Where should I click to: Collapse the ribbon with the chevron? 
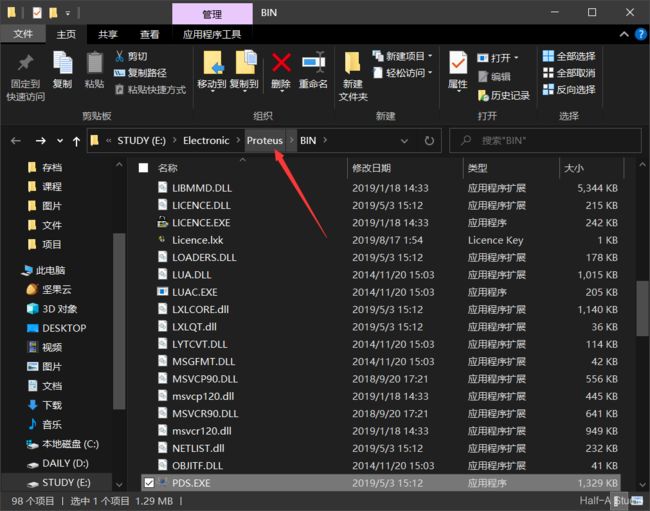tap(624, 34)
